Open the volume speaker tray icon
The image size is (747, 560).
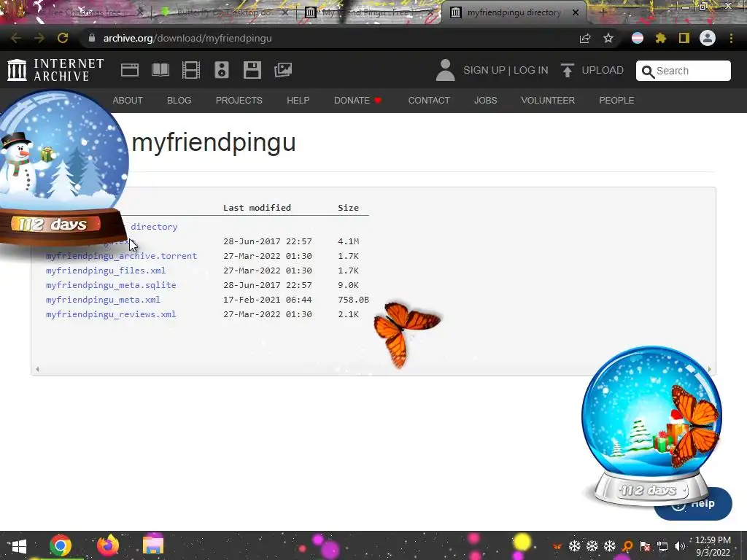click(679, 546)
